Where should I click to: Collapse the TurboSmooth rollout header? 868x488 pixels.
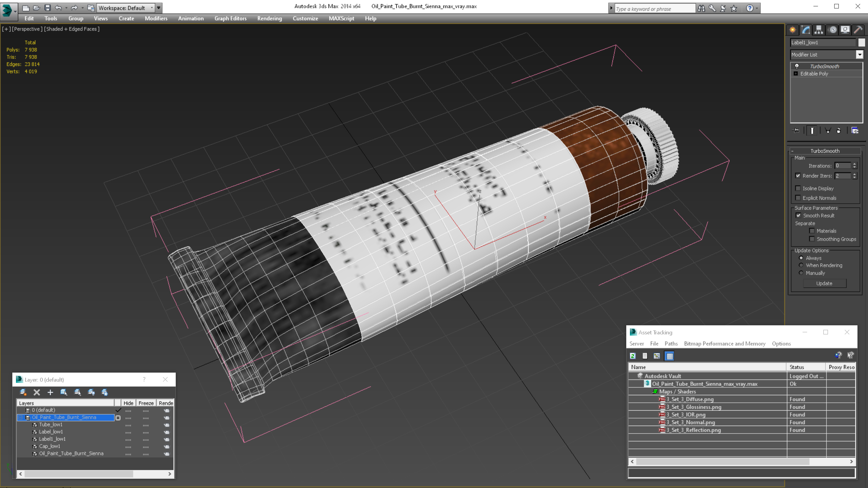(825, 151)
